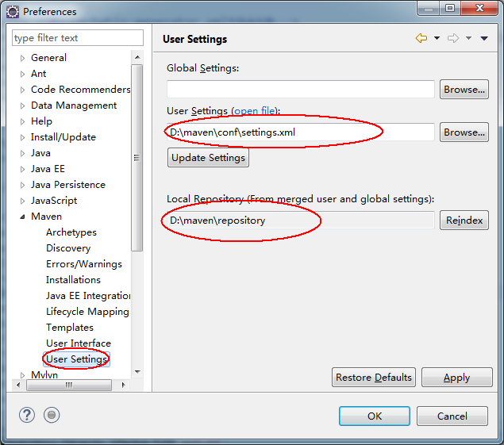Click the help question mark icon
Screen dimensions: 504x445
pos(26,415)
